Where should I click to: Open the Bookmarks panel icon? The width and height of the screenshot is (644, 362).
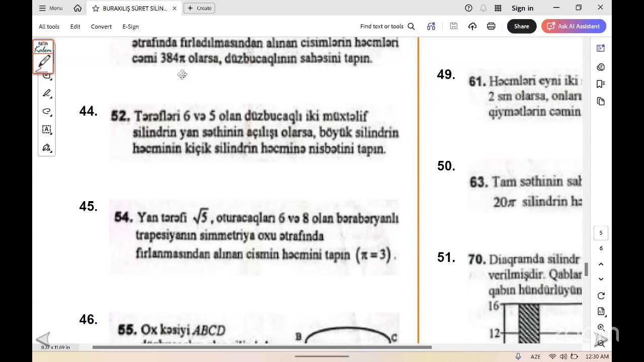(600, 84)
